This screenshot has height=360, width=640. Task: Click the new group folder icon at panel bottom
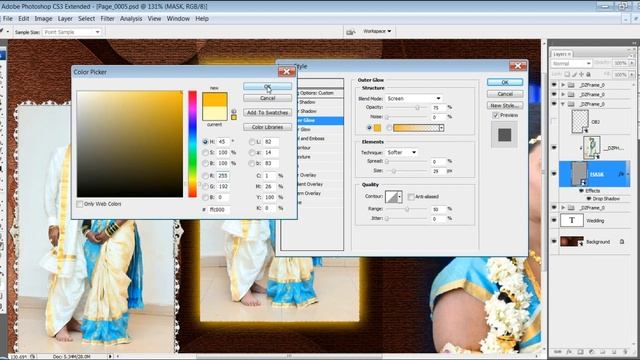tap(602, 352)
